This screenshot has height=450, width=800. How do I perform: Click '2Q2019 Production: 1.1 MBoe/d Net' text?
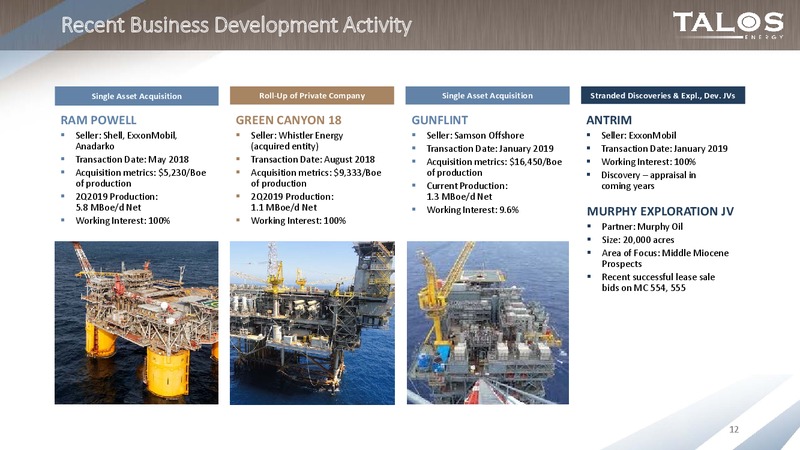[292, 202]
